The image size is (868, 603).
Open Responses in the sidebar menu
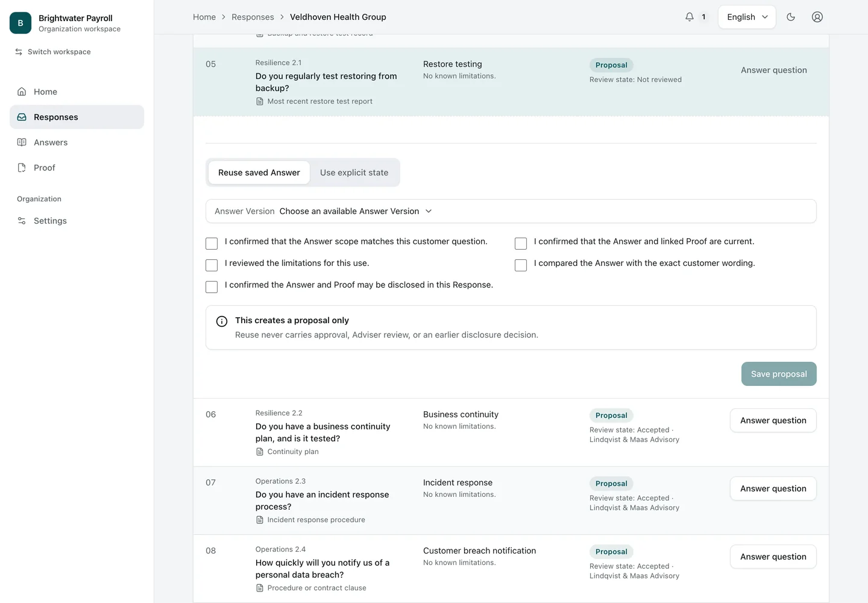point(77,117)
